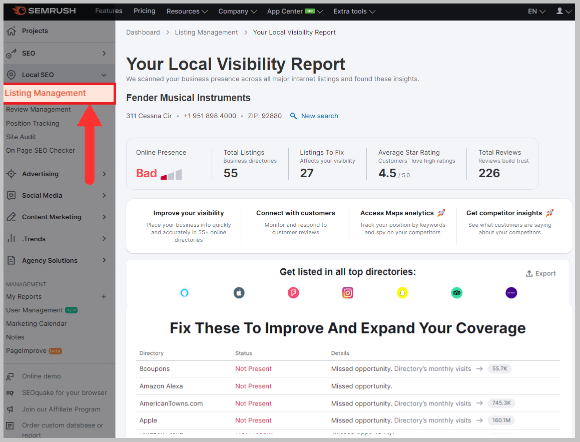Click the Social Media icon
580x442 pixels.
[11, 195]
